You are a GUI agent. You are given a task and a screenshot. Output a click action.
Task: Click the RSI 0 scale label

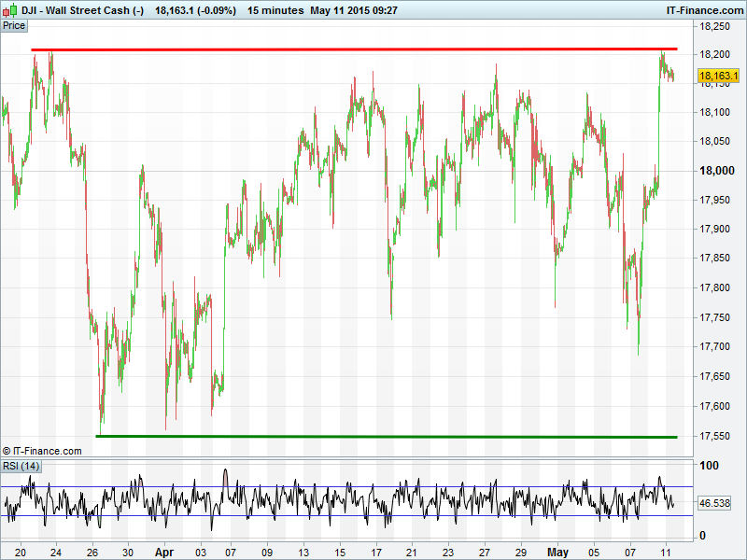[x=702, y=536]
